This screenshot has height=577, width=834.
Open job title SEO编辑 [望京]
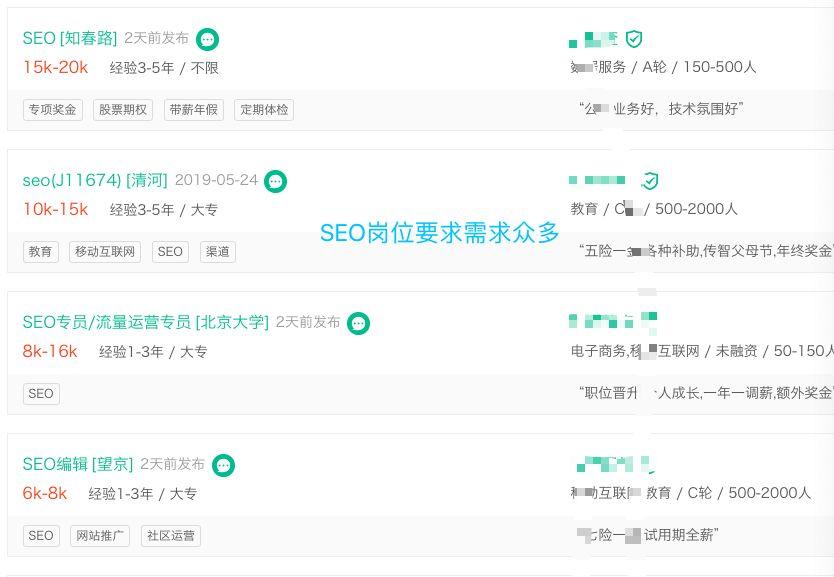(x=78, y=464)
